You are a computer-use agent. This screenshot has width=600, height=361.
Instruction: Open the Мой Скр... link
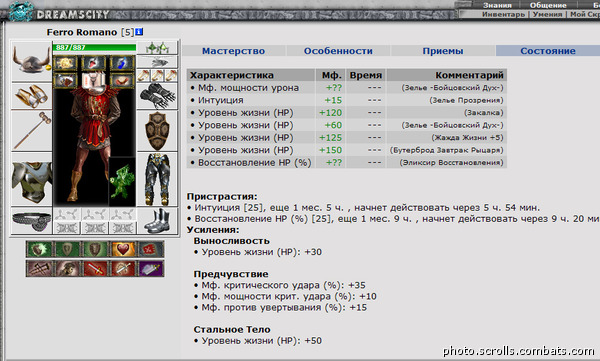pos(585,14)
